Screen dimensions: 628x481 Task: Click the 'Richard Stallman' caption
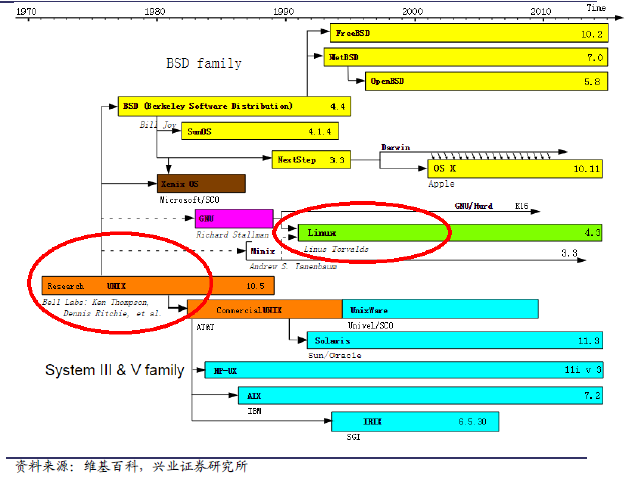(232, 235)
